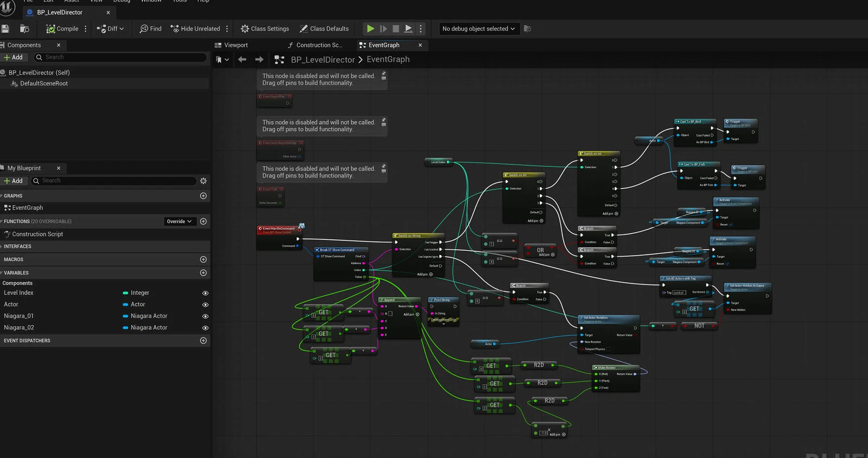This screenshot has width=868, height=458.
Task: Click Level Index integer type color pill
Action: 126,293
